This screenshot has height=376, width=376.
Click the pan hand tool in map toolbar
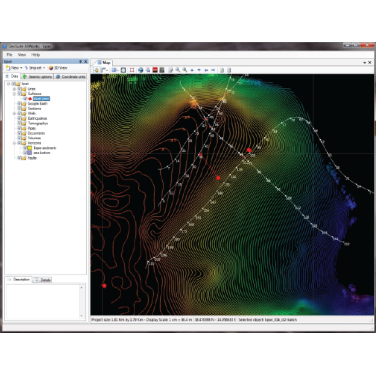(x=96, y=70)
